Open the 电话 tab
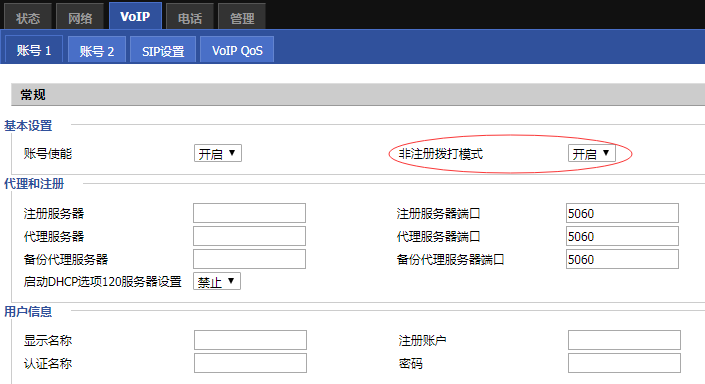Image resolution: width=705 pixels, height=384 pixels. coord(190,18)
